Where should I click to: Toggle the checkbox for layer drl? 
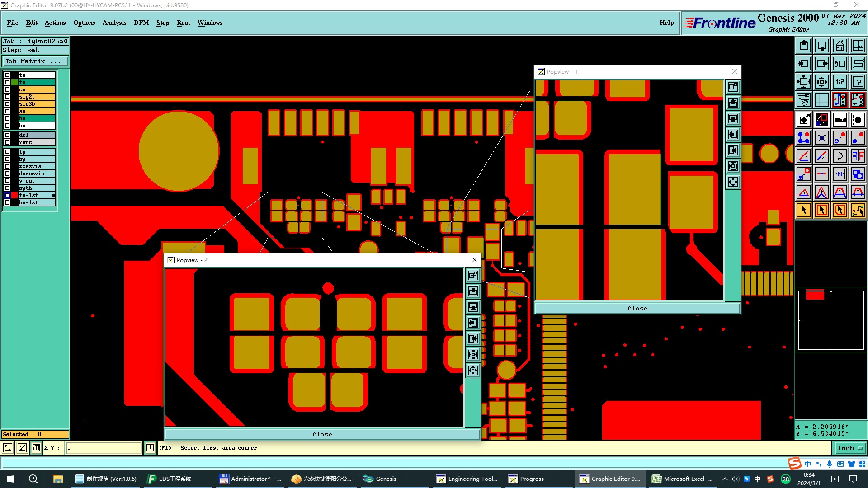pyautogui.click(x=7, y=135)
